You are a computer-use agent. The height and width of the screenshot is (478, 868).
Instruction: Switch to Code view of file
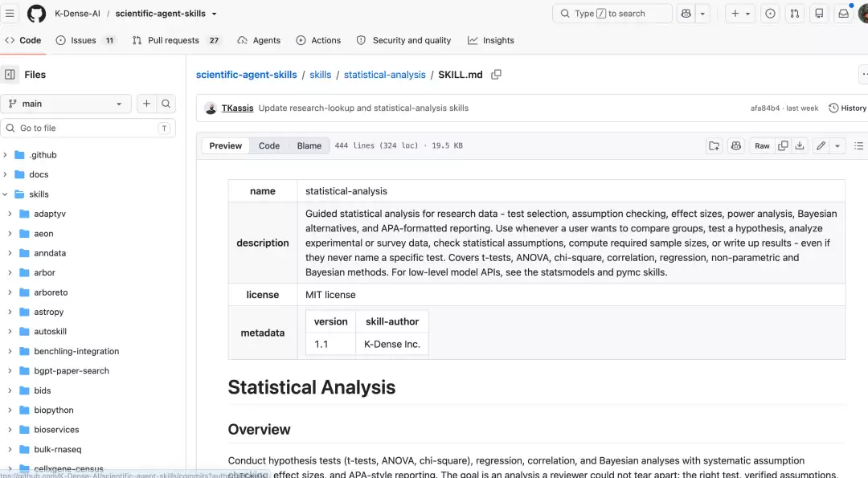coord(269,145)
